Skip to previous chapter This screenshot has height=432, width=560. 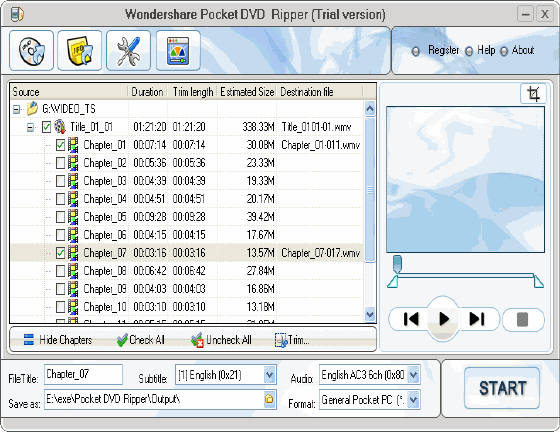(x=411, y=319)
